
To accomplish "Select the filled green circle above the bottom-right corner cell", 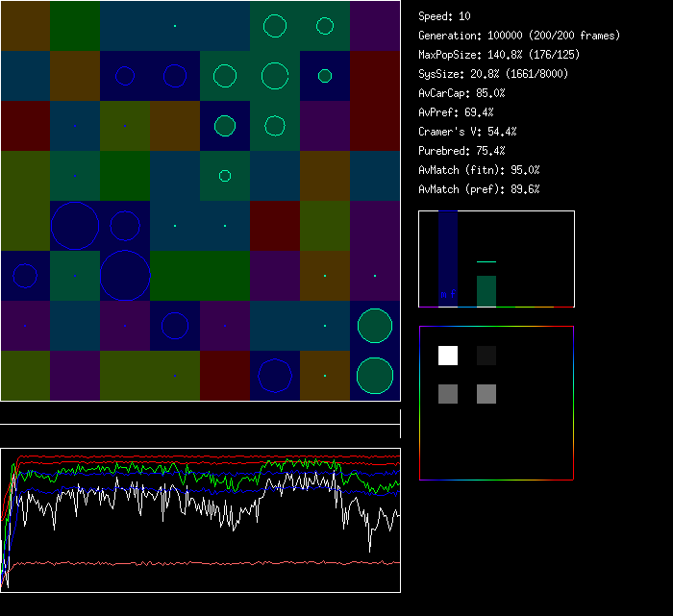I will (375, 326).
